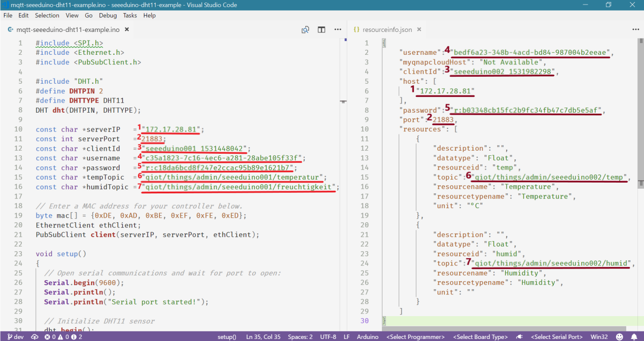Open the right editor's More Actions ellipsis
Viewport: 644px width, 341px height.
(635, 30)
